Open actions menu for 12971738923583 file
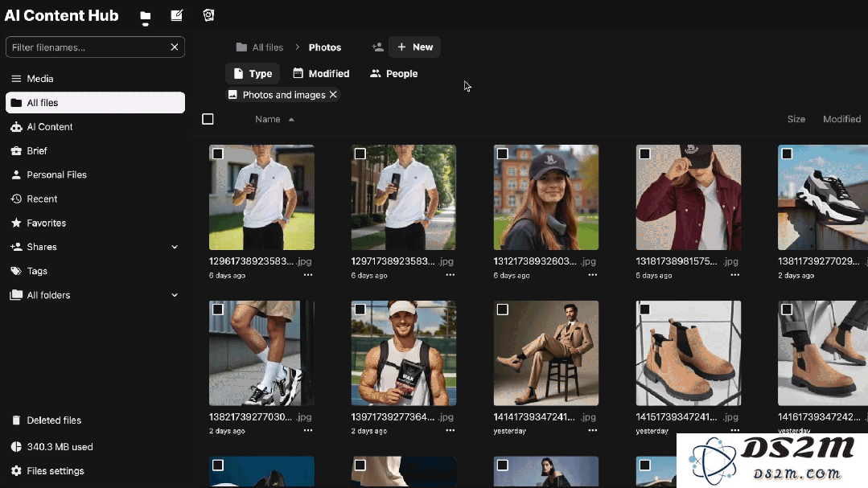 [450, 275]
